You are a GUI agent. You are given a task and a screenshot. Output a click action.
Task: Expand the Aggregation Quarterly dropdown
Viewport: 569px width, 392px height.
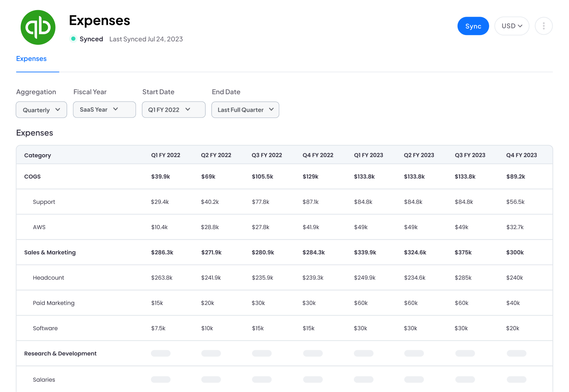point(41,110)
